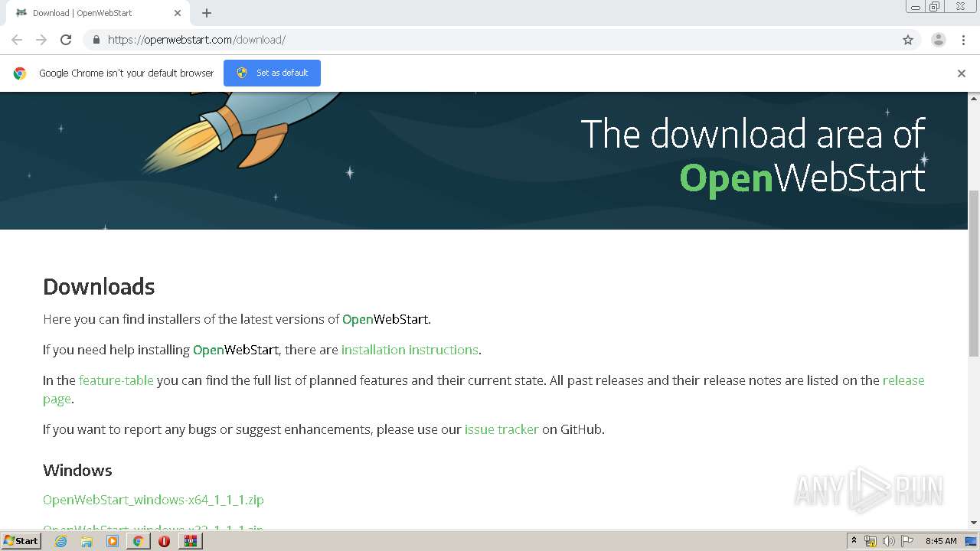Image resolution: width=980 pixels, height=551 pixels.
Task: Click the colorful grid taskbar icon
Action: click(x=190, y=541)
